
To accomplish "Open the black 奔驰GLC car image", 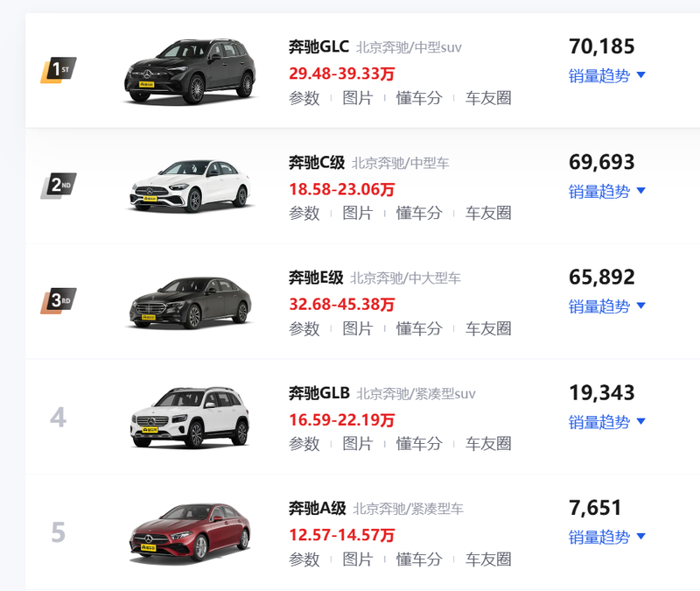I will 191,72.
